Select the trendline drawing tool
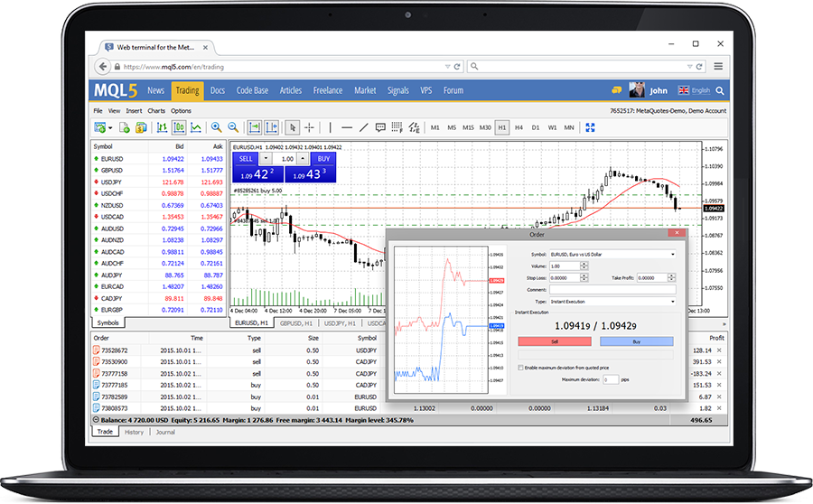This screenshot has width=813, height=504. point(364,127)
